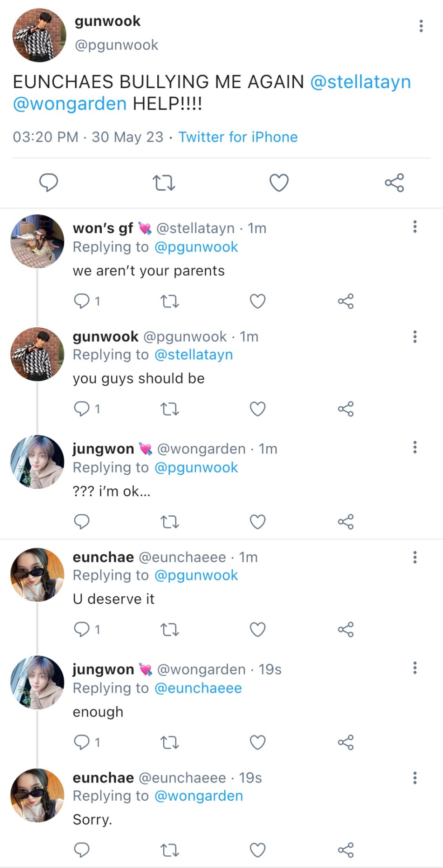Like eunchae's "U deserve it" reply
The width and height of the screenshot is (443, 868).
pos(258,629)
